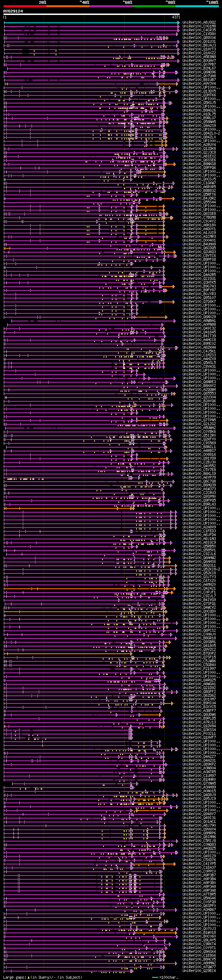This screenshot has width=222, height=980.
Task: Open hit UniRef100_C7BGM8
Action: (x=199, y=217)
